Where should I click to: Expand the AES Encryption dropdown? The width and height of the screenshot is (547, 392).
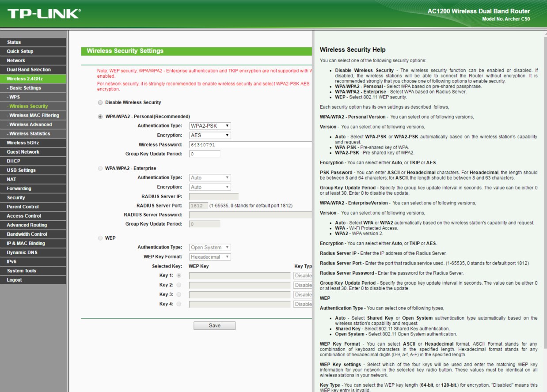tap(210, 136)
